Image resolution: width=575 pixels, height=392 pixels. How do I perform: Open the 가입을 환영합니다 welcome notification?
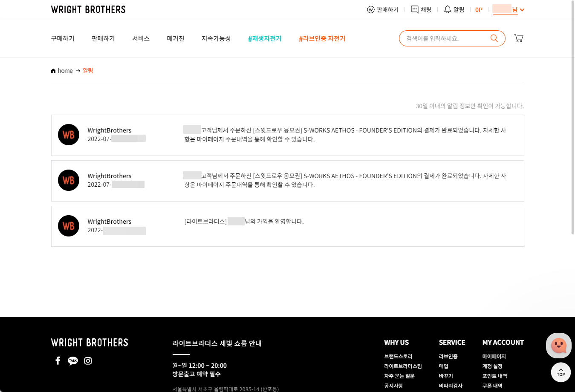tap(288, 226)
